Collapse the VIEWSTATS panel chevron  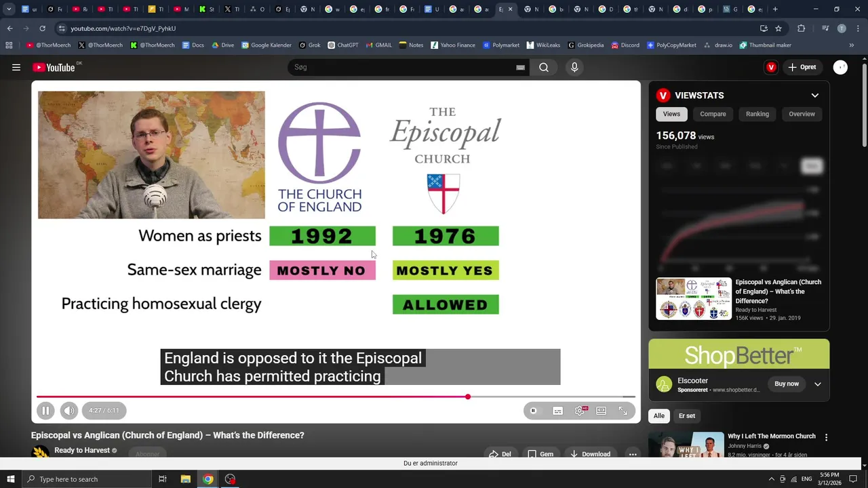coord(815,96)
